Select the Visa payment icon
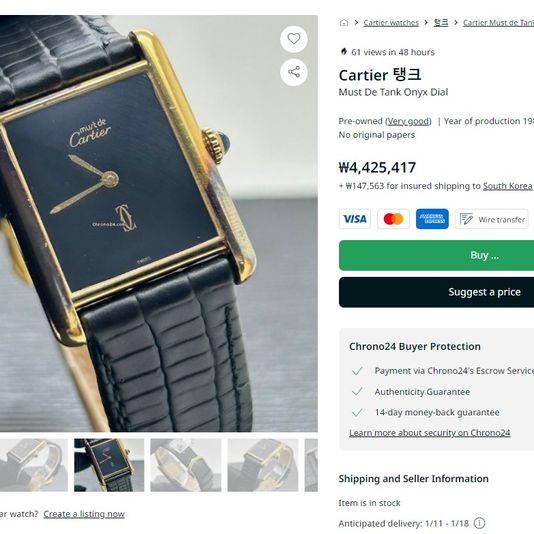 (355, 219)
